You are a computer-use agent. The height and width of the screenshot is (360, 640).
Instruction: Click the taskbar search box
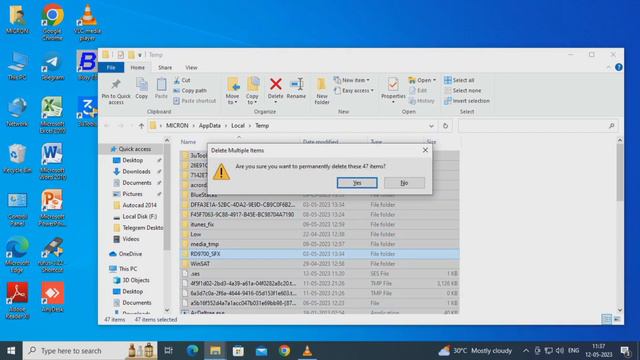90,351
